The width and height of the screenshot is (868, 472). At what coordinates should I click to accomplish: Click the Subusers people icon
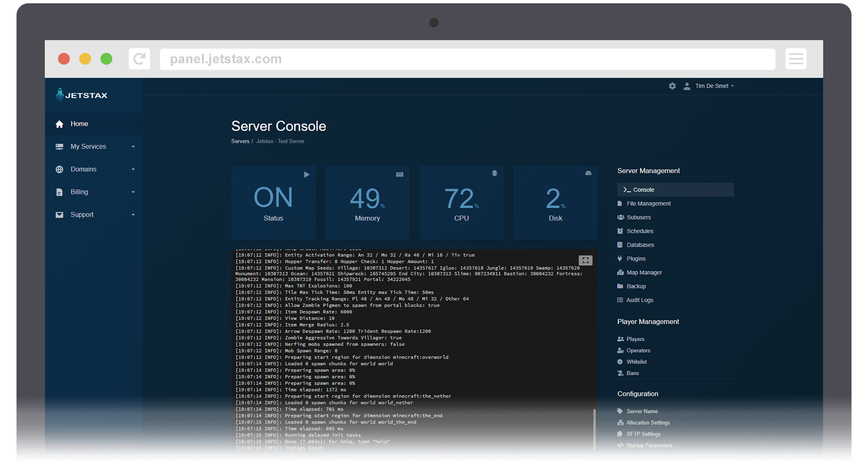click(621, 217)
